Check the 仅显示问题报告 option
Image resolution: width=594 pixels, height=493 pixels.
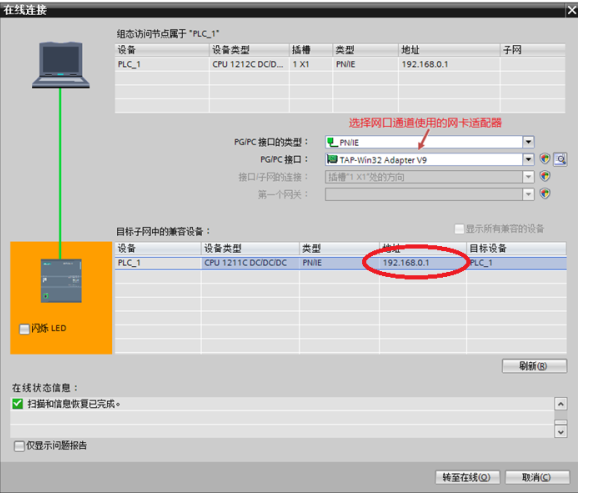coord(19,446)
